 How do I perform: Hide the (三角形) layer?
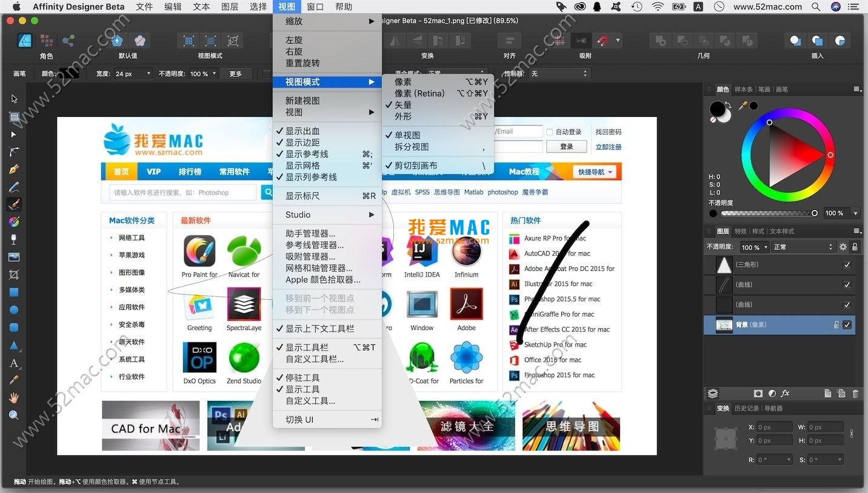pos(847,264)
